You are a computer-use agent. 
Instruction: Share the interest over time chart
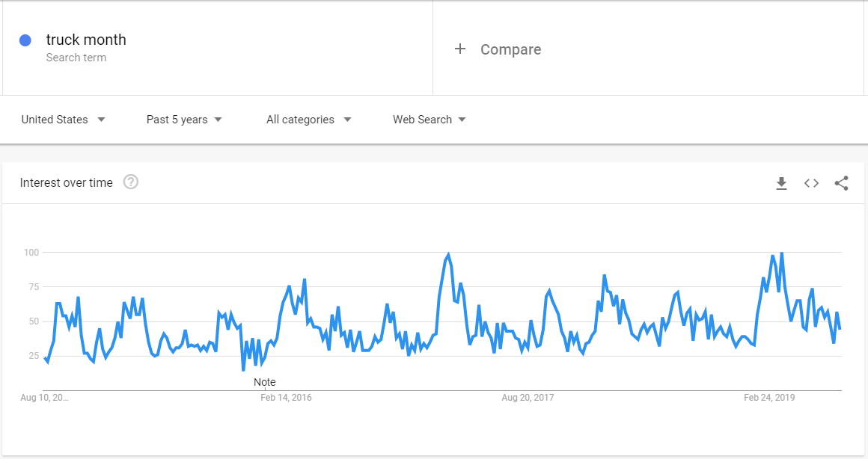click(x=841, y=183)
